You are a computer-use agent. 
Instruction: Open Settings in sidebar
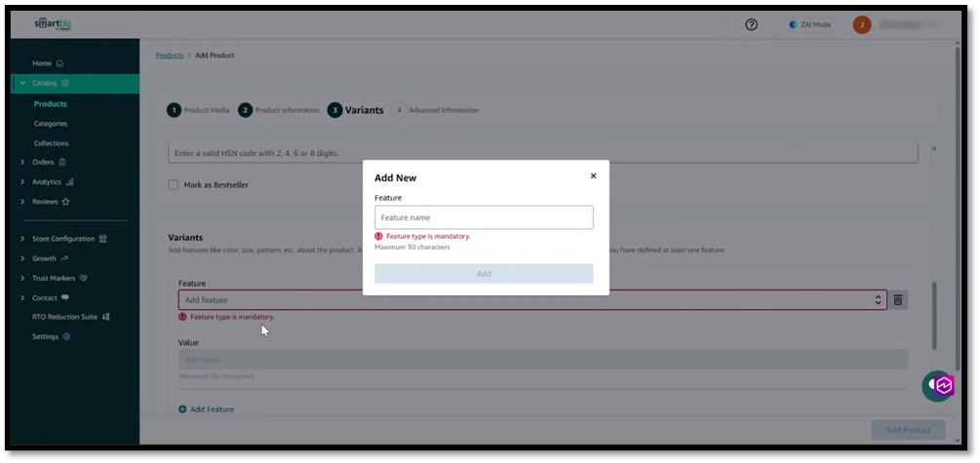(x=52, y=337)
